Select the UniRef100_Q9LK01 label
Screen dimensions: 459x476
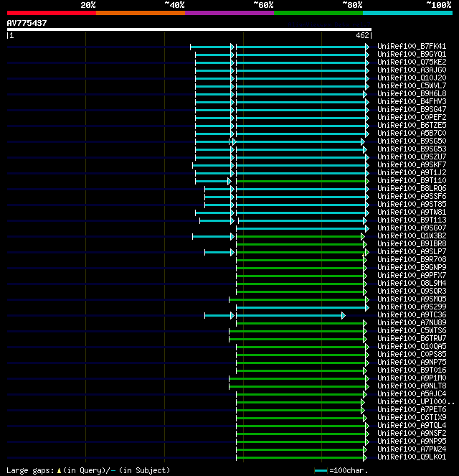coord(412,457)
